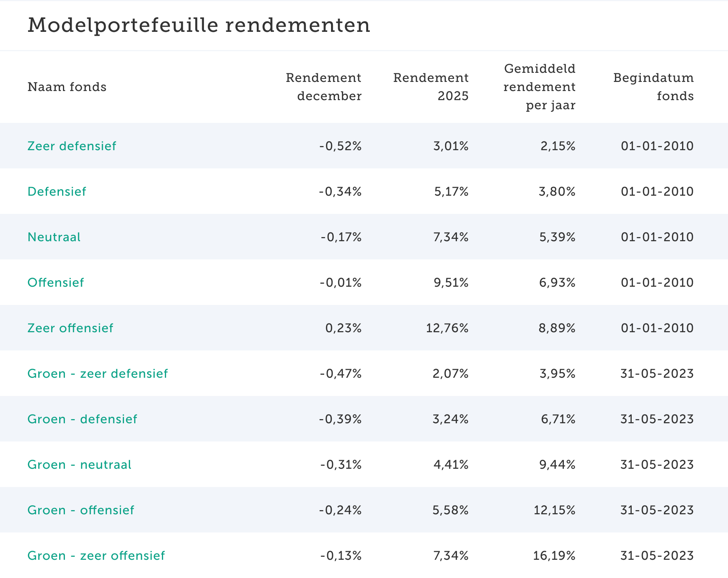728x578 pixels.
Task: Open the Groen - offensief fund link
Action: (81, 510)
